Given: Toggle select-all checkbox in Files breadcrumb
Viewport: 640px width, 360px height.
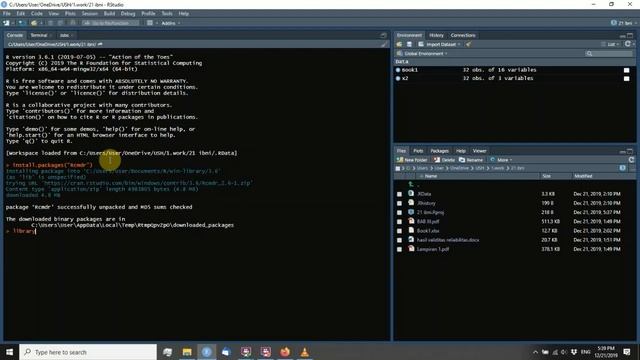Looking at the screenshot, I should [398, 168].
